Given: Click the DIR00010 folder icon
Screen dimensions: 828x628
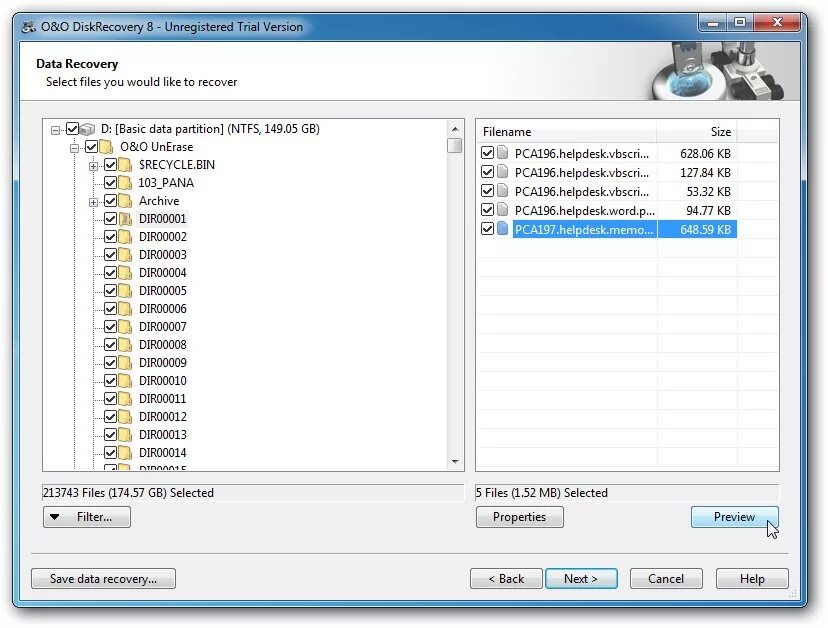Looking at the screenshot, I should 125,380.
